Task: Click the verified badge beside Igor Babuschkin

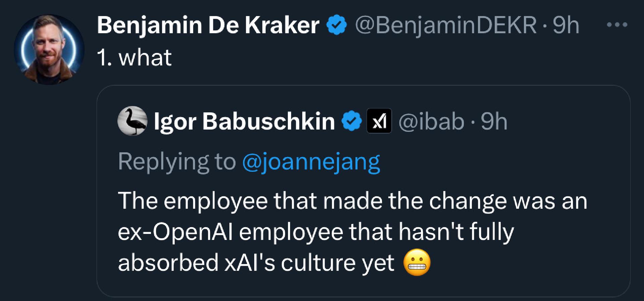Action: (352, 121)
